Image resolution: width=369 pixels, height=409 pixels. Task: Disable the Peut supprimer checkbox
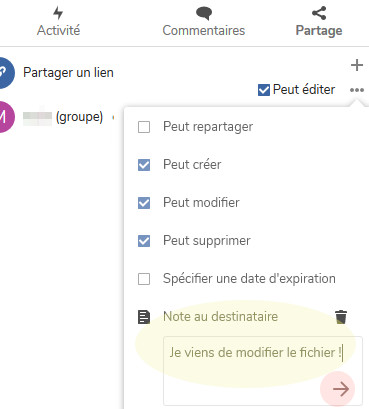(144, 241)
